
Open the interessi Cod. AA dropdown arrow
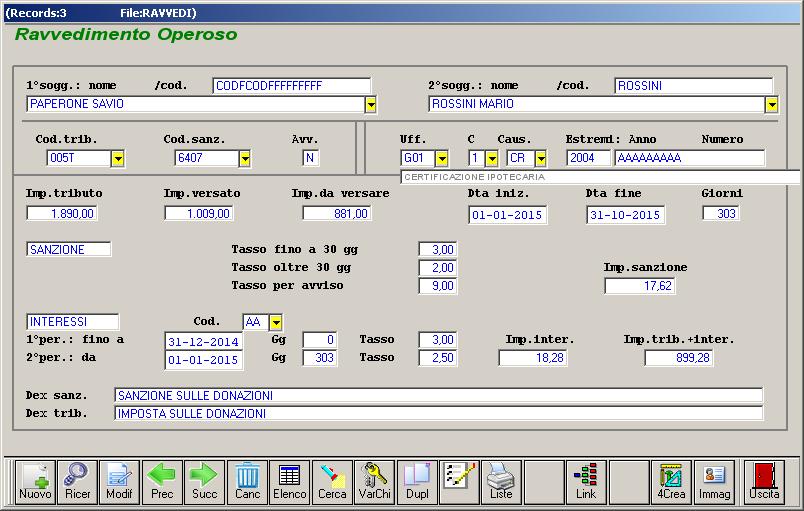pyautogui.click(x=276, y=322)
